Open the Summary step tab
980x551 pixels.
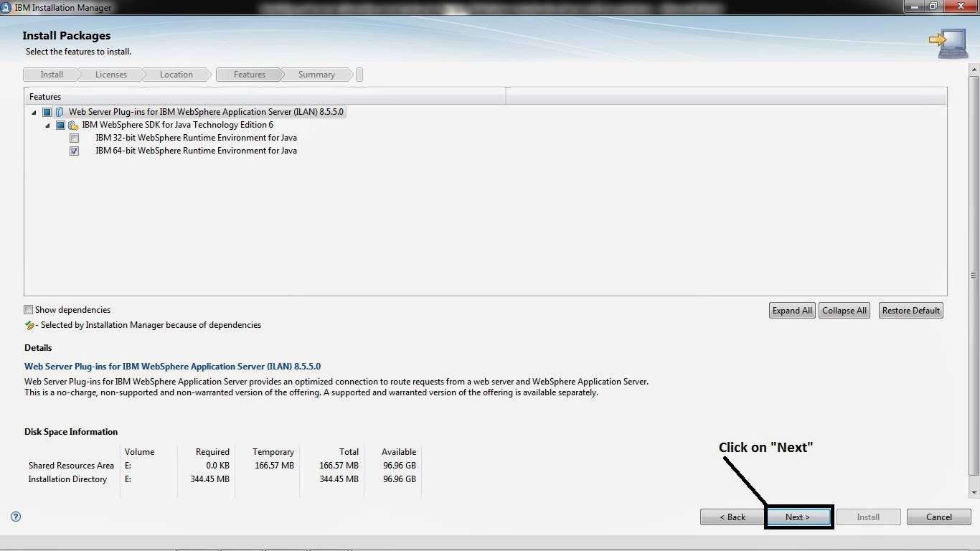316,74
